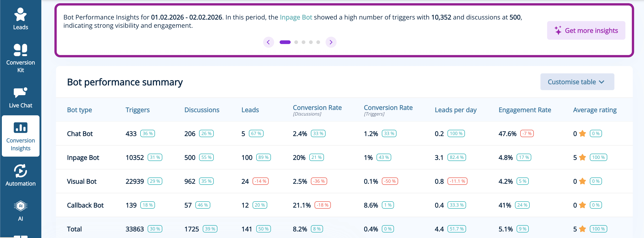Click the Leads per day column header

(456, 110)
